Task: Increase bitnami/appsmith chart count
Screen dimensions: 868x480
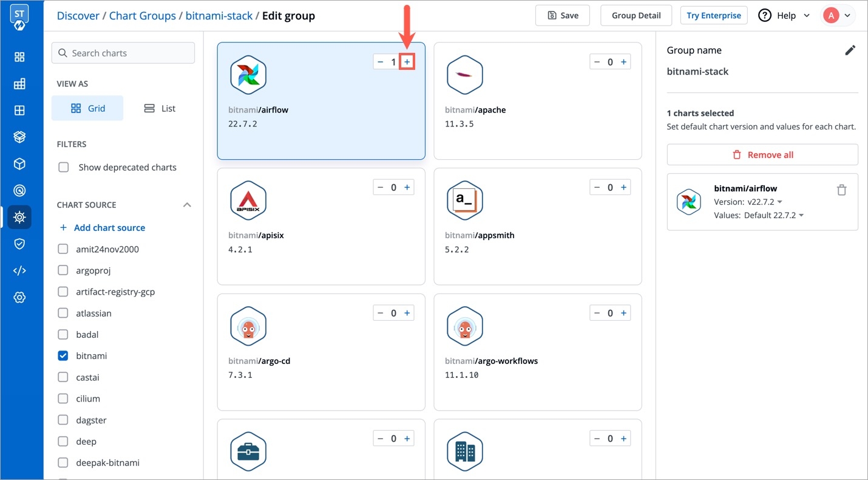Action: coord(624,188)
